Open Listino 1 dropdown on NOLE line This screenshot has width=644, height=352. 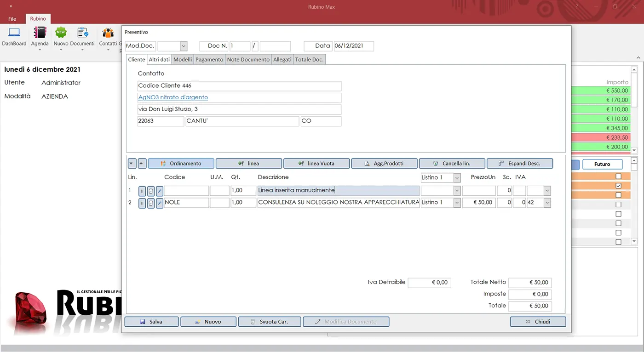click(x=457, y=203)
